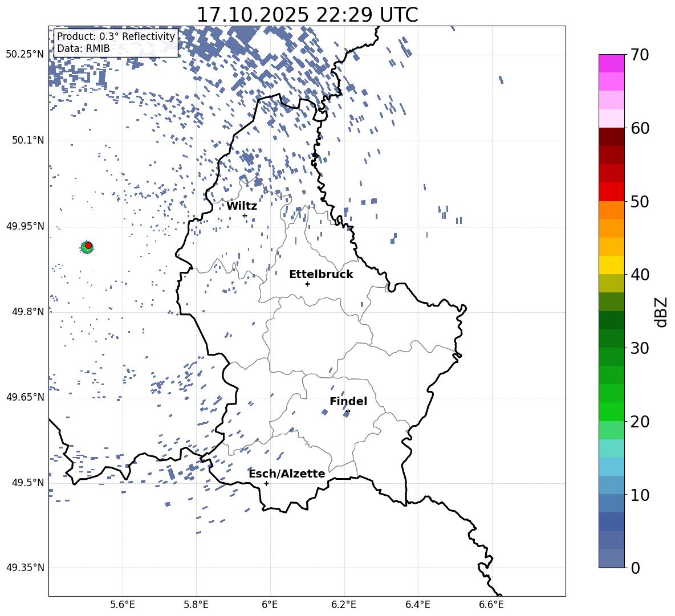Click the Esch/Alzette cross marker
The width and height of the screenshot is (675, 616).
(x=266, y=483)
